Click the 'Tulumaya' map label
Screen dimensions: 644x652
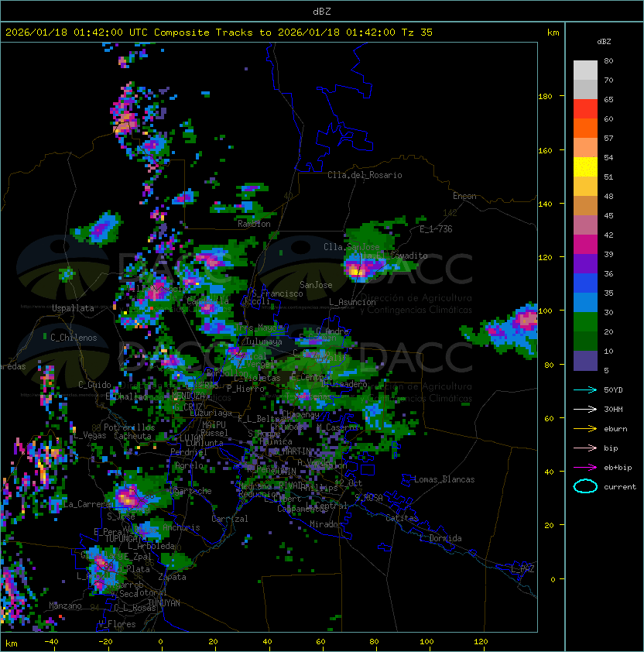coord(264,341)
